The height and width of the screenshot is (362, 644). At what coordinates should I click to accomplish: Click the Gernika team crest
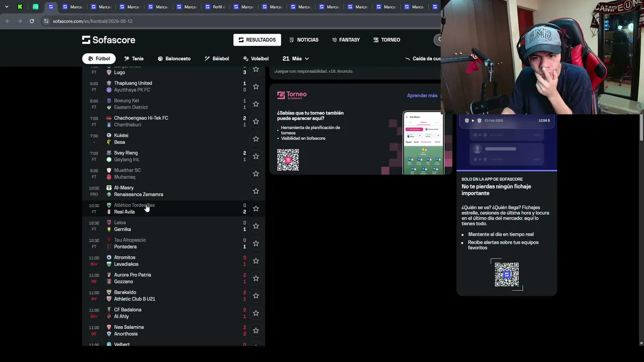tap(109, 229)
